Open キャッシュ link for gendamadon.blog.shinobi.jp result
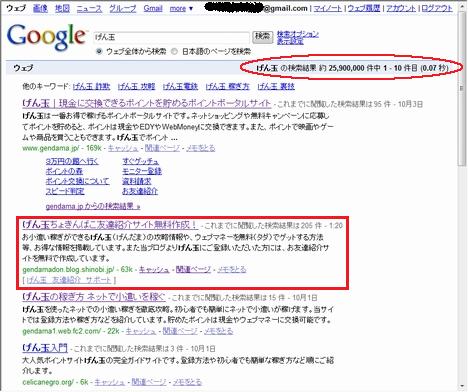The height and width of the screenshot is (392, 468). pos(154,269)
